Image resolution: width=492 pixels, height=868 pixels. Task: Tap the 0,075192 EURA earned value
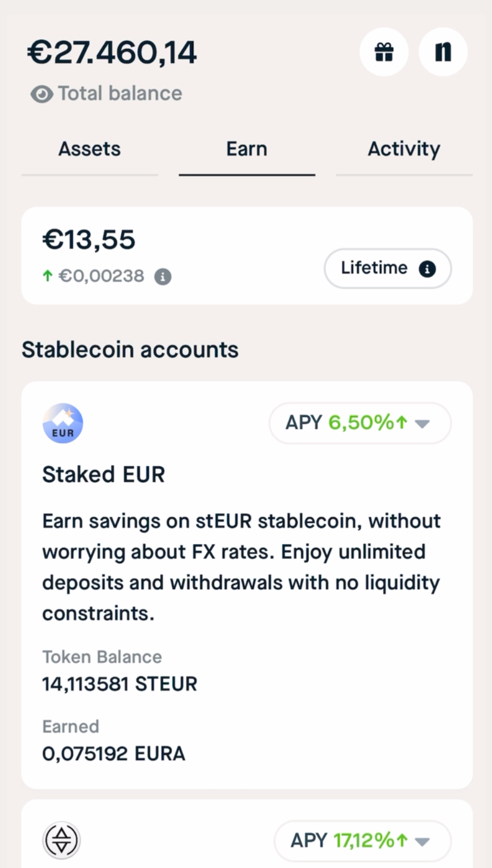114,754
